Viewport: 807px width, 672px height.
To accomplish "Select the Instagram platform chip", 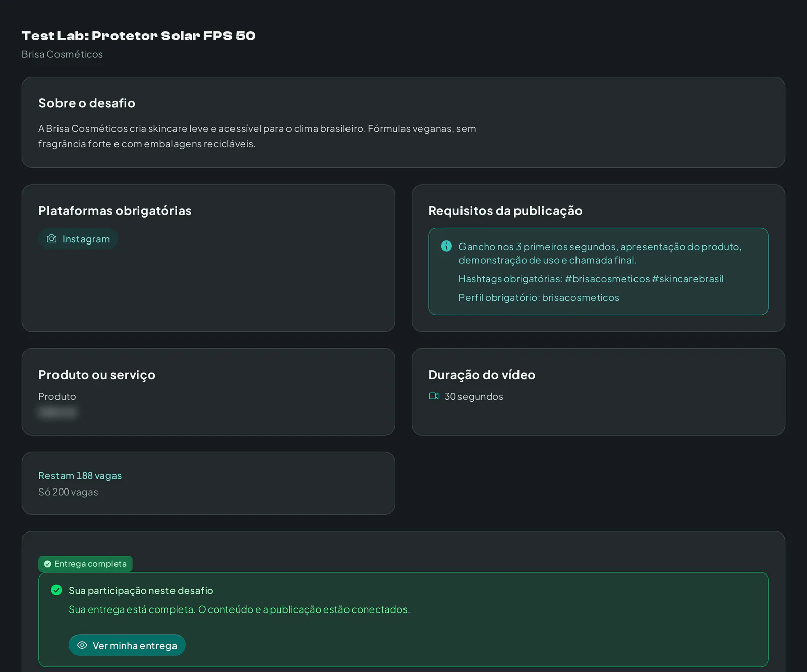I will click(78, 239).
